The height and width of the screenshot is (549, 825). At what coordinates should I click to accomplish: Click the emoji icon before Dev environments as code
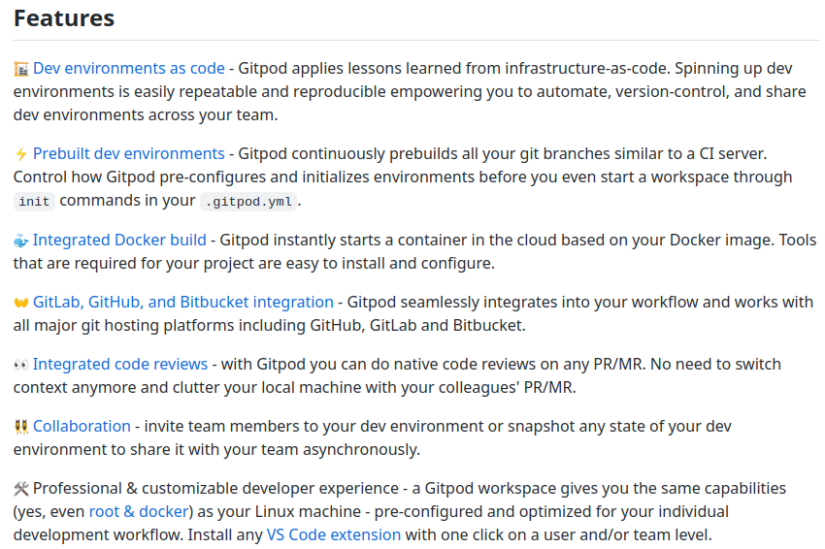click(x=21, y=69)
